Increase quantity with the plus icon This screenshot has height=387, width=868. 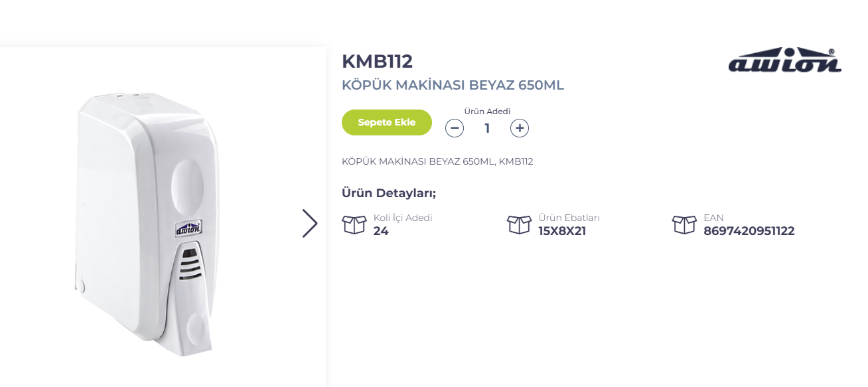pos(520,128)
